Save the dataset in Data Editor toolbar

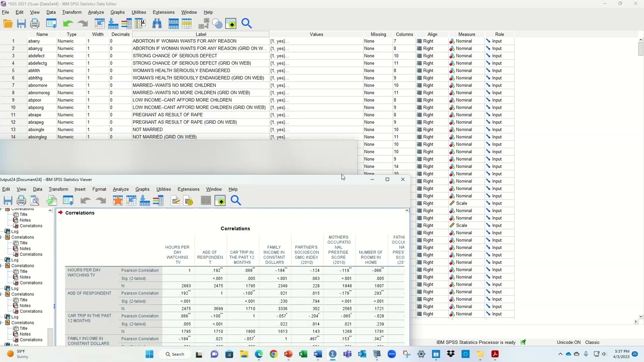click(21, 24)
